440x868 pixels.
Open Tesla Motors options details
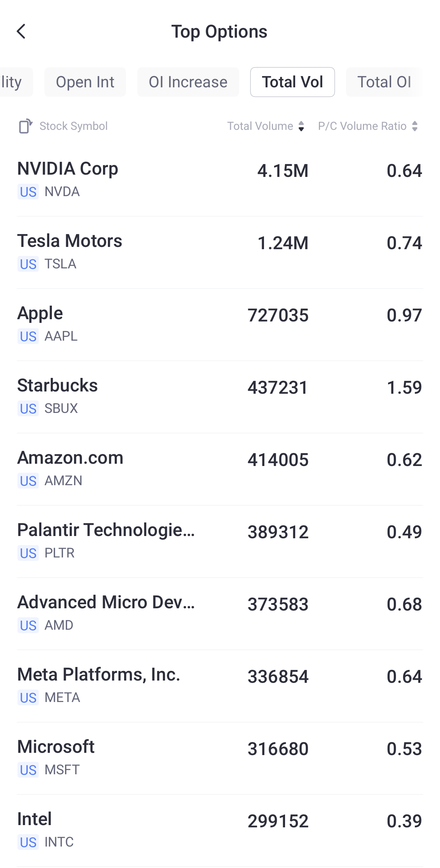click(220, 251)
